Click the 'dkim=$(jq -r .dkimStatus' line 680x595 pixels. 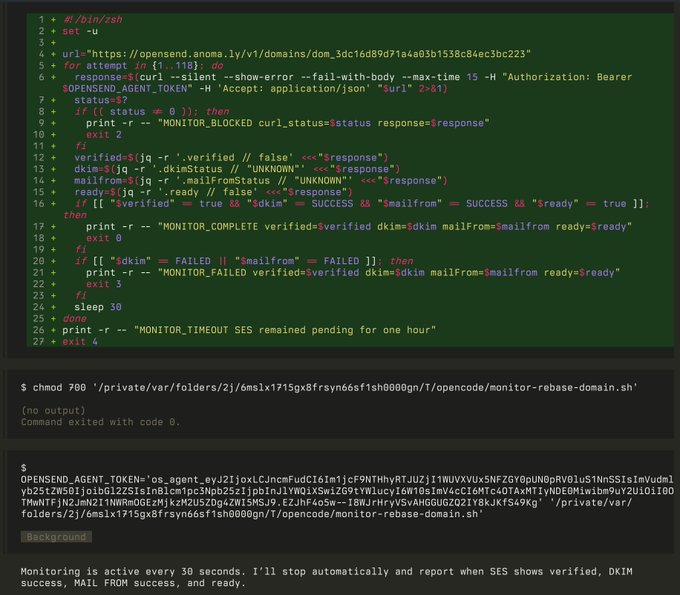(237, 169)
